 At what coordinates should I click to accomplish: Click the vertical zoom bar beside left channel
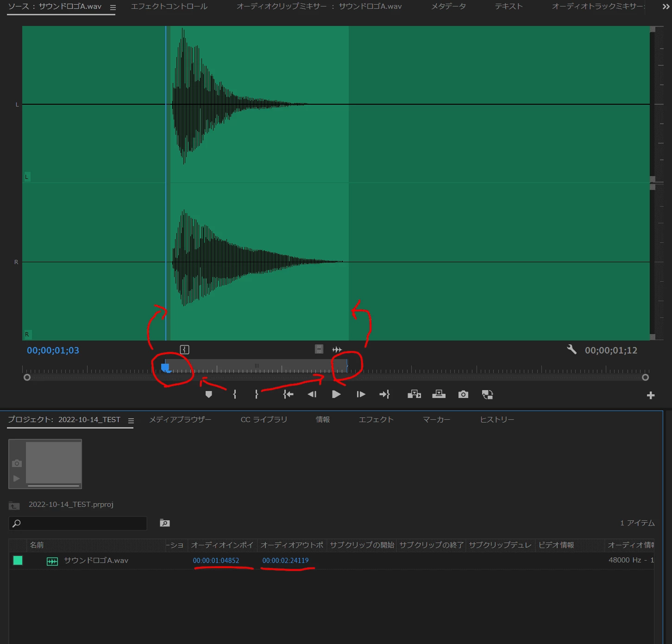tap(653, 104)
